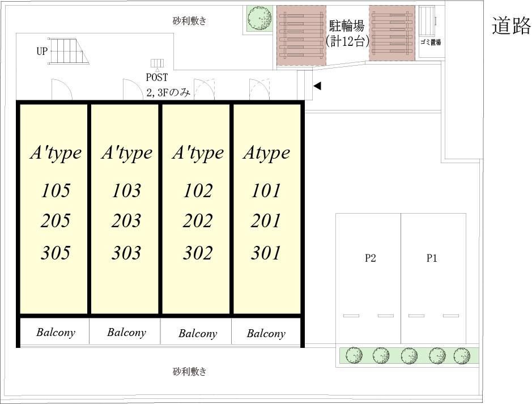This screenshot has height=404, width=532.
Task: Click the Atype unit label
Action: click(x=266, y=153)
